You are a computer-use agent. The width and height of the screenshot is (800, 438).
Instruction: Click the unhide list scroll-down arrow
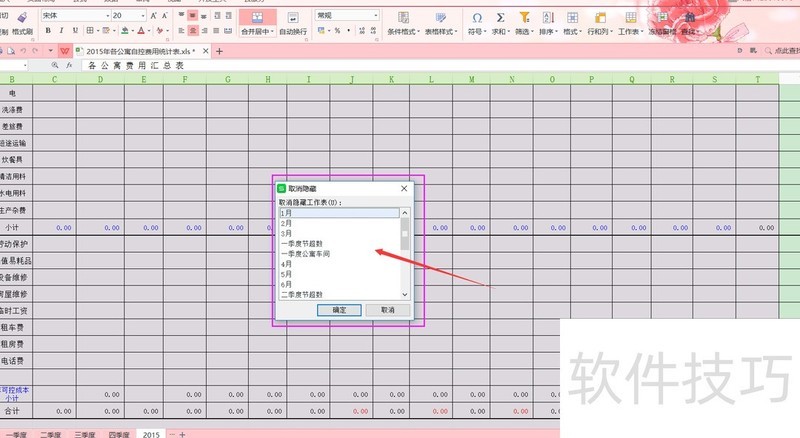click(x=405, y=295)
